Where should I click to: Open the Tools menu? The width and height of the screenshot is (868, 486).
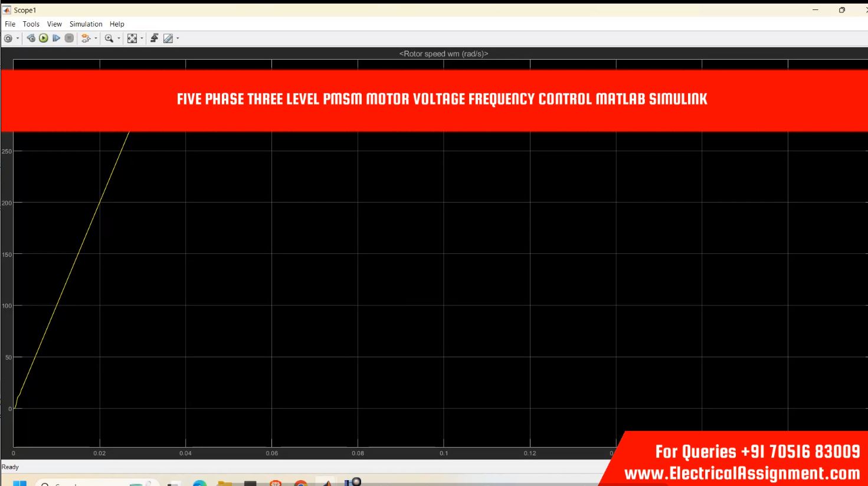31,24
